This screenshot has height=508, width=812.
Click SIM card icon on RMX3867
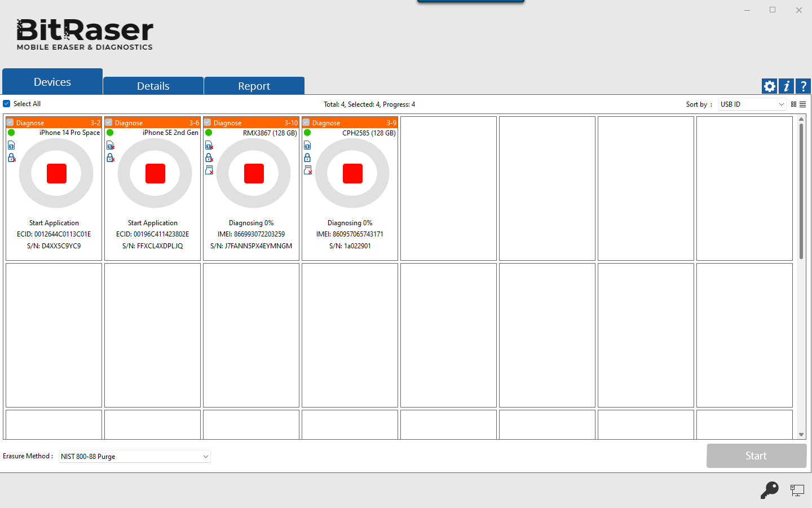click(x=209, y=146)
